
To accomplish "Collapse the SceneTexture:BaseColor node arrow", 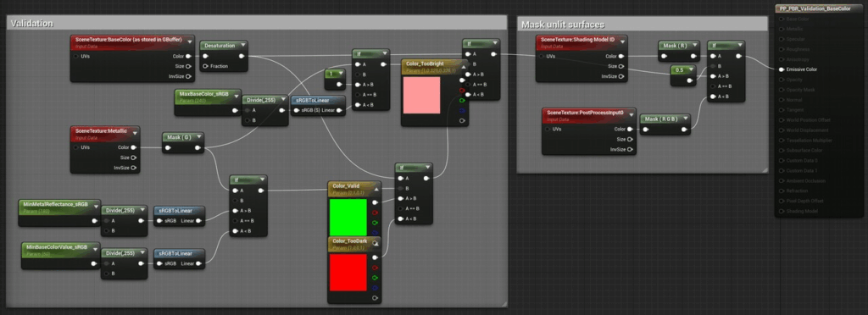I will 189,41.
